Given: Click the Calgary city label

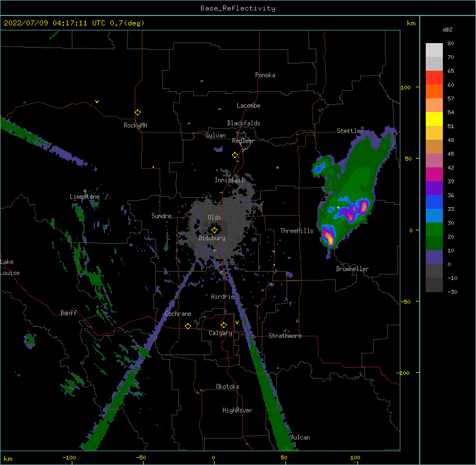Looking at the screenshot, I should point(221,333).
